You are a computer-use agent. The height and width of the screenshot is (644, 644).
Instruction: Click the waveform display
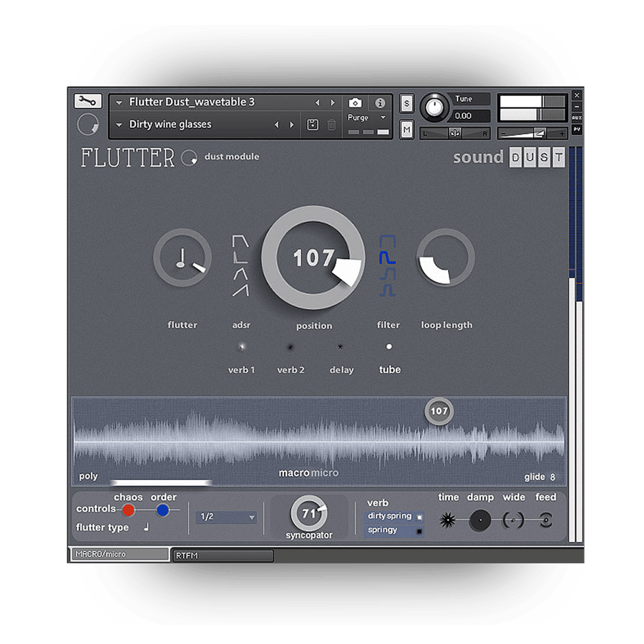pos(319,441)
